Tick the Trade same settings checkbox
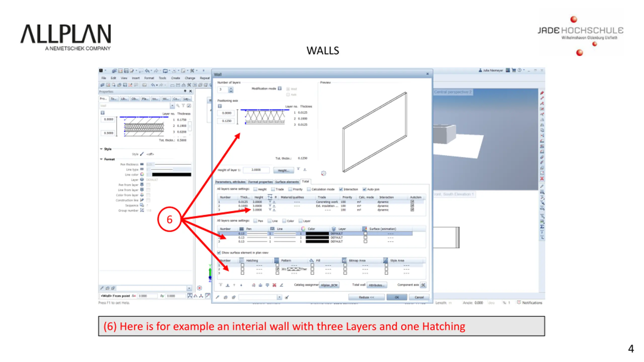This screenshot has width=644, height=362. 273,189
